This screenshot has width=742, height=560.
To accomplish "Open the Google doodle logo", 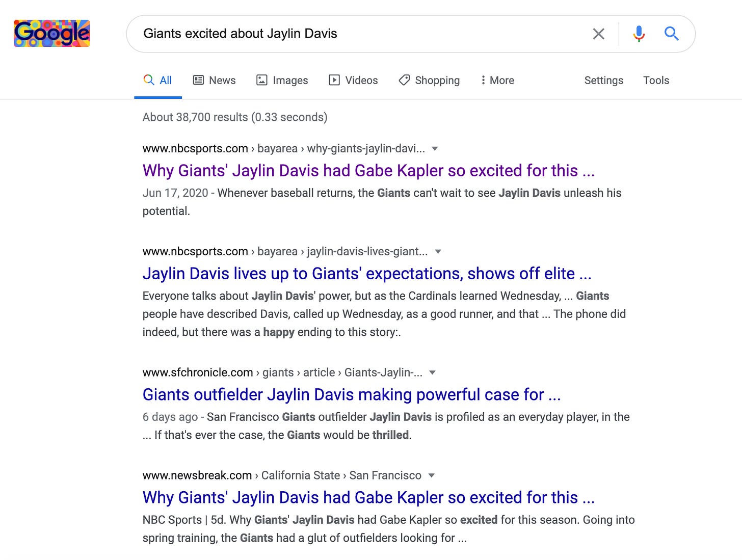I will pyautogui.click(x=51, y=34).
